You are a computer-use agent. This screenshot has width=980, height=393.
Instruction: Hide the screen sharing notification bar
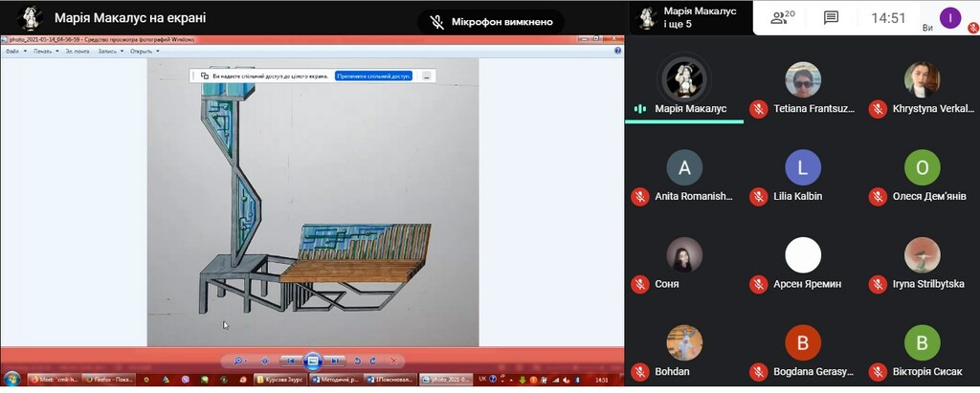coord(426,76)
